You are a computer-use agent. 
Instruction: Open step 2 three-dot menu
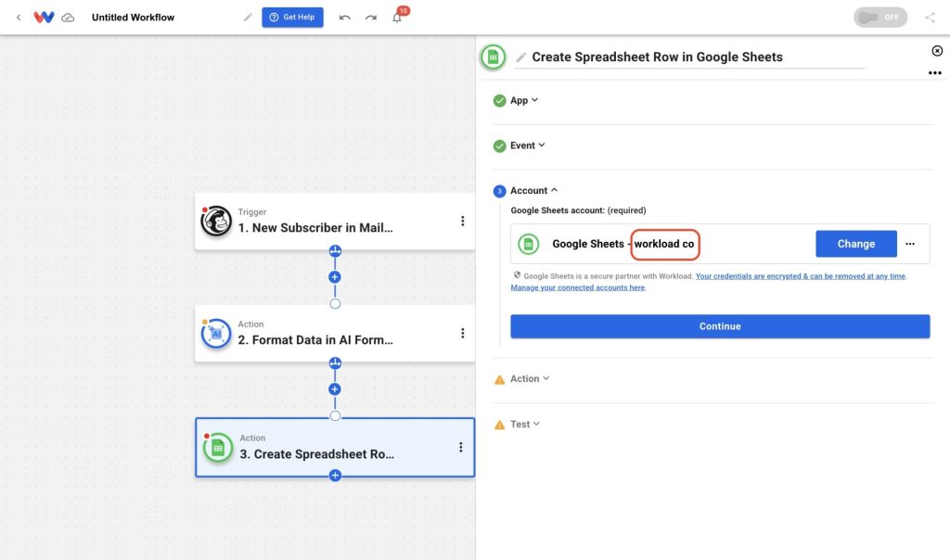(x=462, y=333)
